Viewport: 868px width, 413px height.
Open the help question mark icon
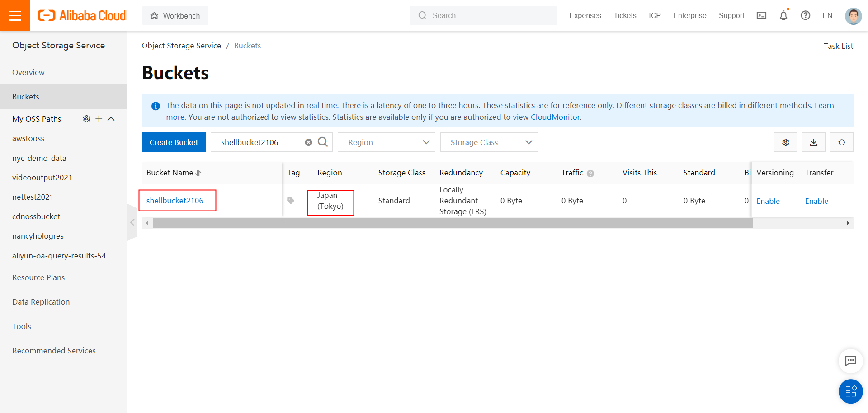tap(805, 15)
